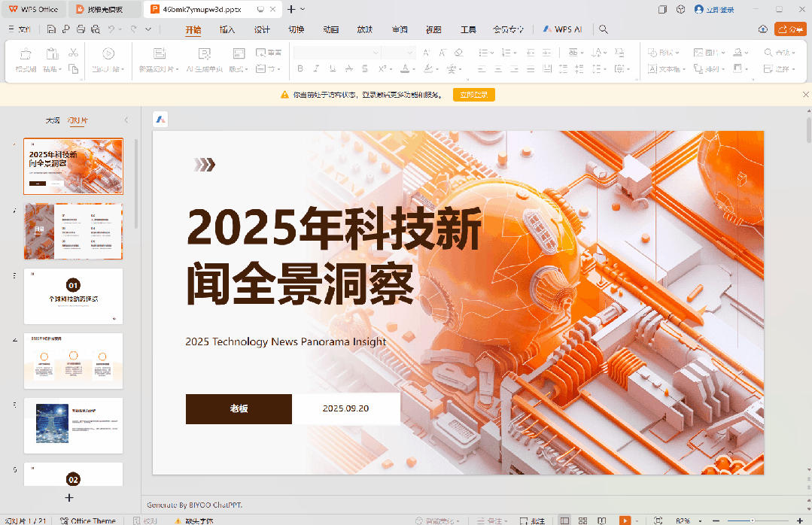
Task: Select the second slide thumbnail
Action: tap(73, 231)
